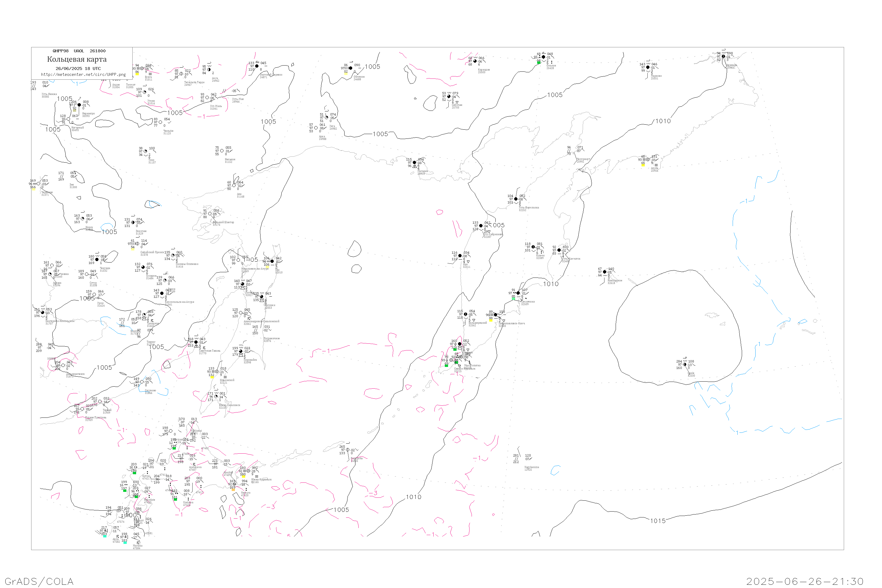Viewport: 882px width, 588px height.
Task: Click the Никольское station filled circle
Action: click(x=604, y=272)
